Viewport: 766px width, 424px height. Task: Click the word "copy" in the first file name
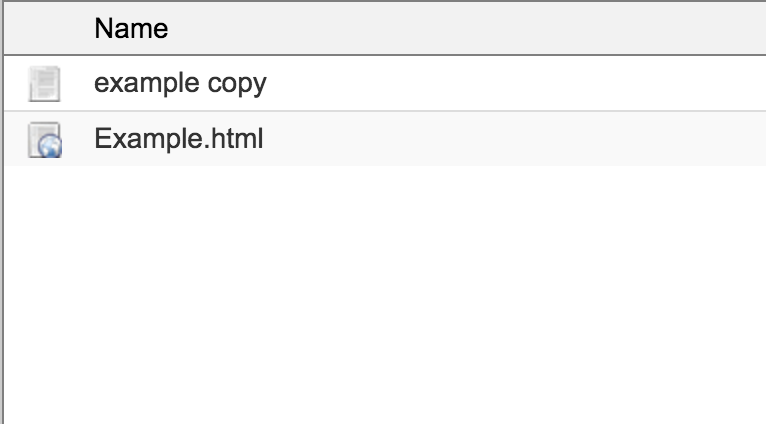click(237, 84)
